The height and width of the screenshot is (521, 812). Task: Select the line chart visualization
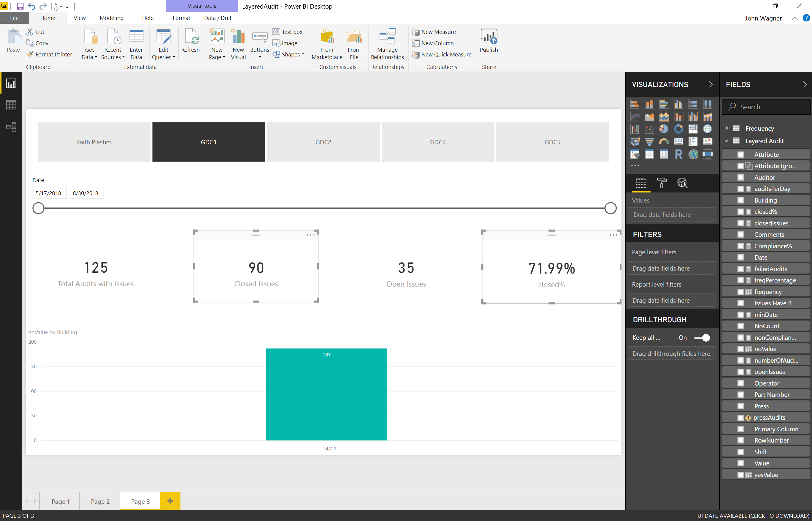point(635,117)
